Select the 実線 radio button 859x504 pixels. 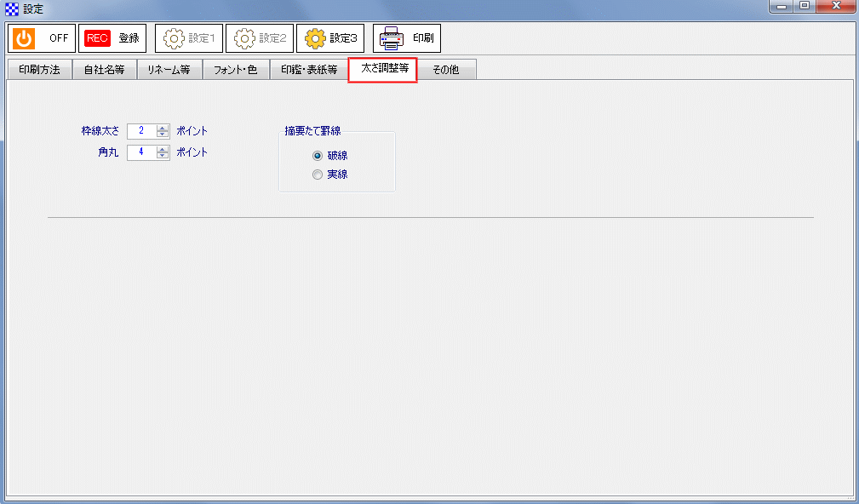tap(318, 174)
